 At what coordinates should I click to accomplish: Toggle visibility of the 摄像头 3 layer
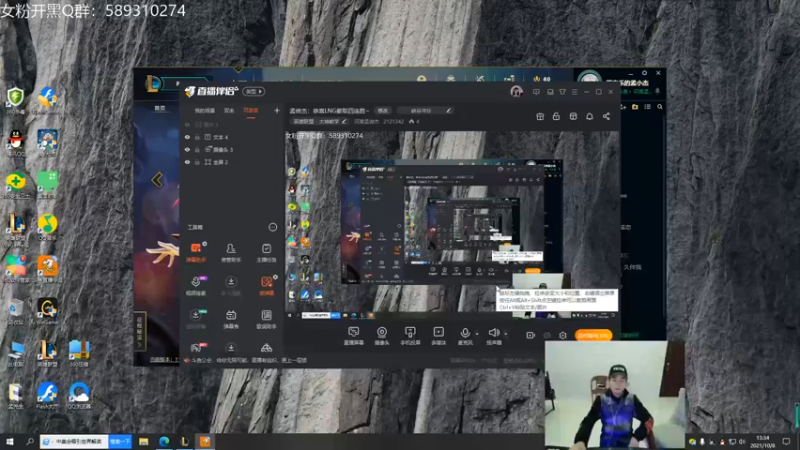click(187, 149)
